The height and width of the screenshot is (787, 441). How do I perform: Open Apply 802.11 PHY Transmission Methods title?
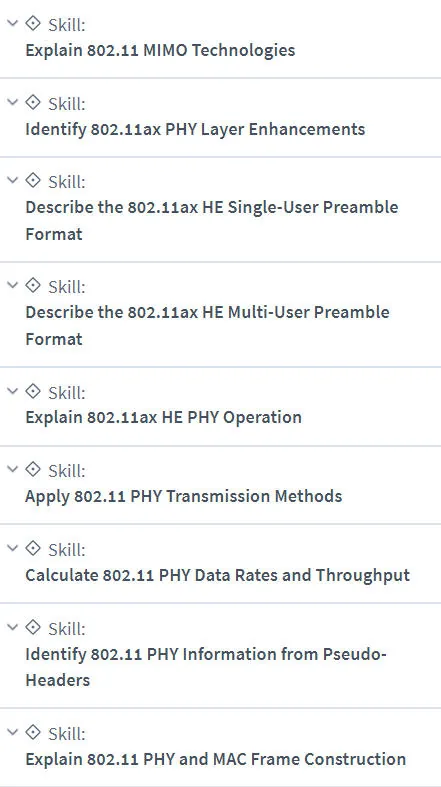click(x=184, y=496)
